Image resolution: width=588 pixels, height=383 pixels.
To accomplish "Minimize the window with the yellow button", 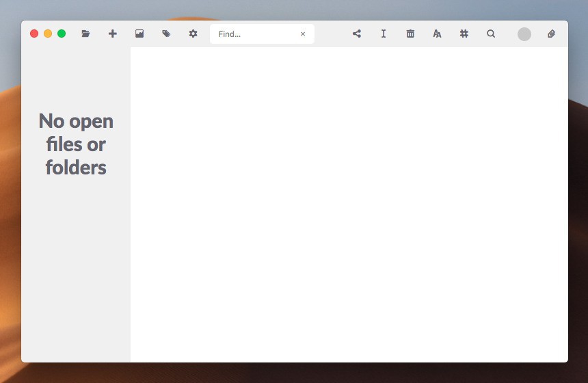I will (48, 34).
